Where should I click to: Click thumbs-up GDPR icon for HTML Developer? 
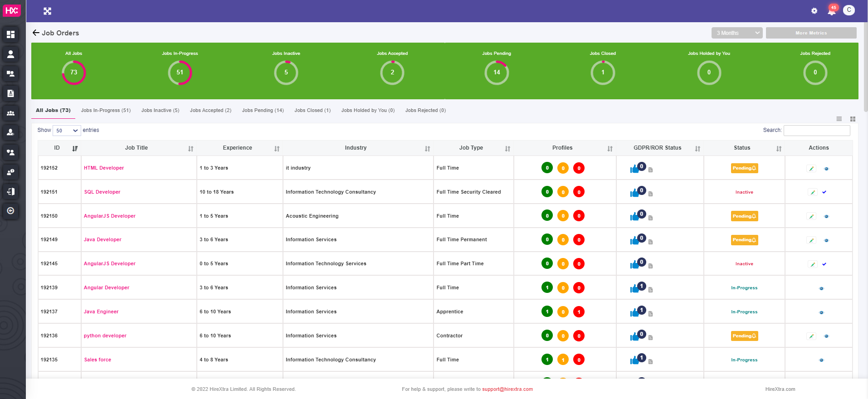click(634, 169)
